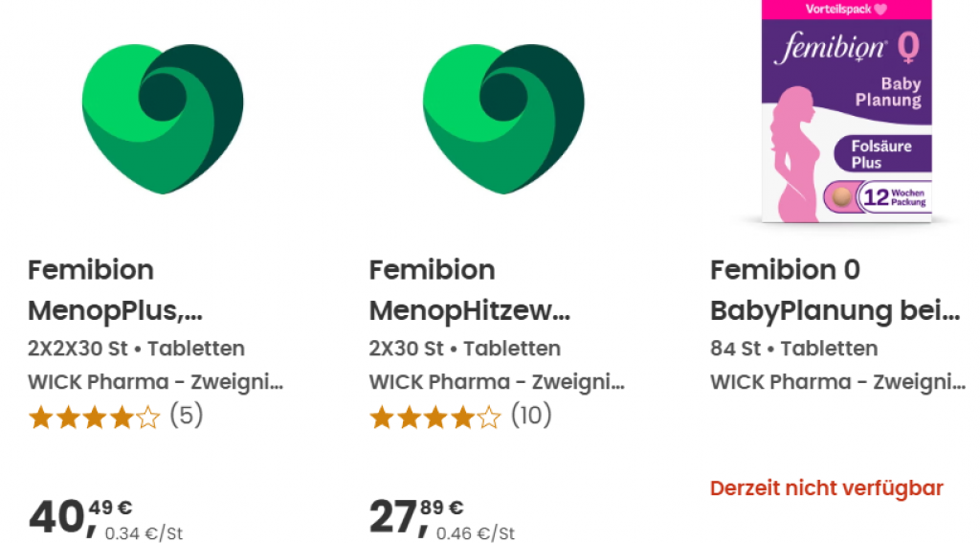Click the (5) review count
This screenshot has width=980, height=543.
click(187, 417)
